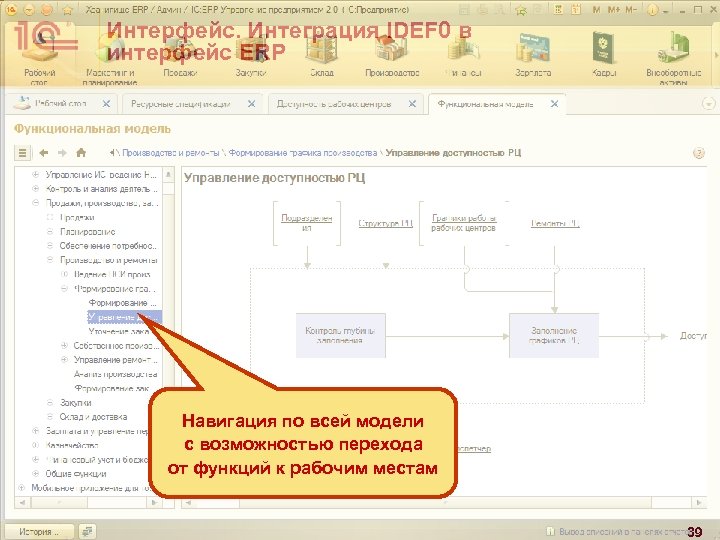Viewport: 720px width, 540px height.
Task: Go forward with the right arrow
Action: coord(62,153)
